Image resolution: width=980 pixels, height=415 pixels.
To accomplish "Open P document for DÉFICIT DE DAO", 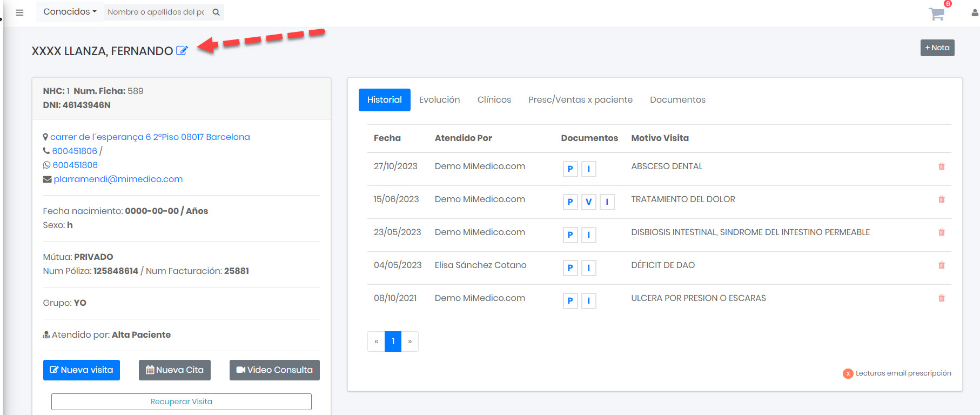I will click(570, 268).
